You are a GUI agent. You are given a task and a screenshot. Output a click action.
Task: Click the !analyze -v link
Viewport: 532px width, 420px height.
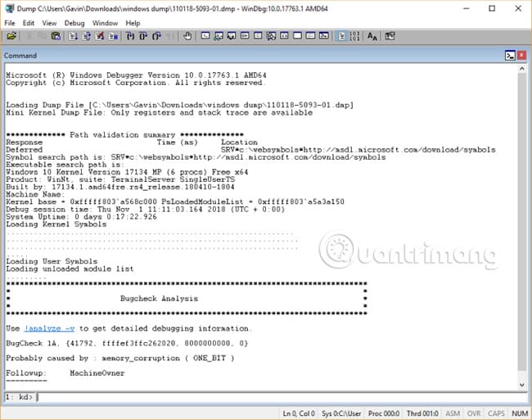click(x=50, y=328)
